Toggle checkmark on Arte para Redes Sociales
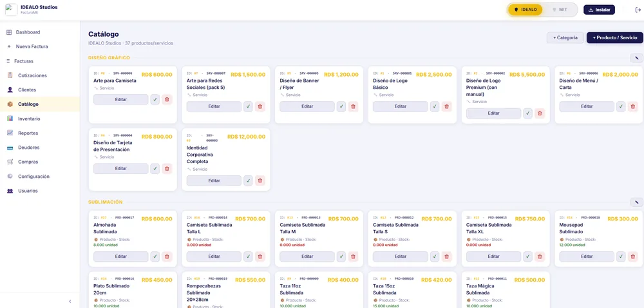 tap(248, 107)
